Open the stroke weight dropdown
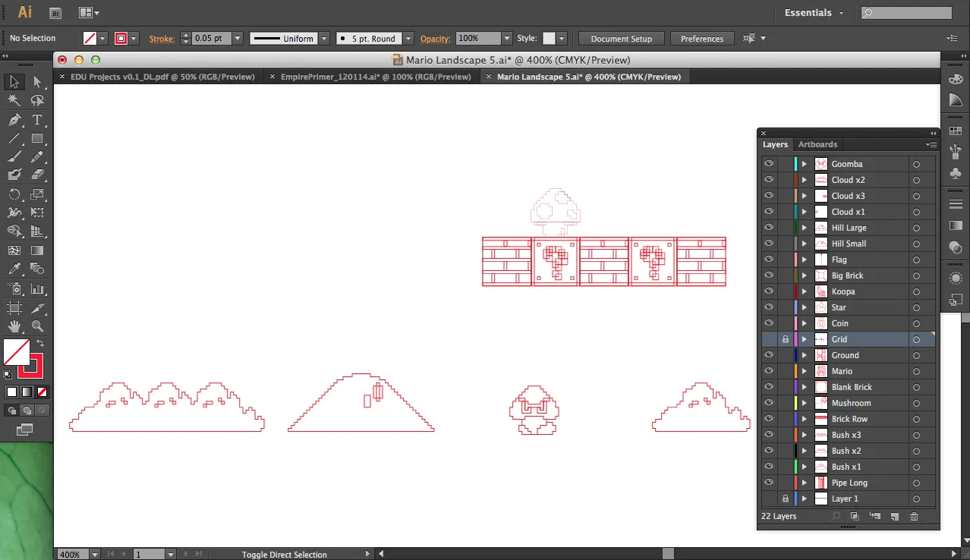Viewport: 970px width, 560px height. (238, 38)
